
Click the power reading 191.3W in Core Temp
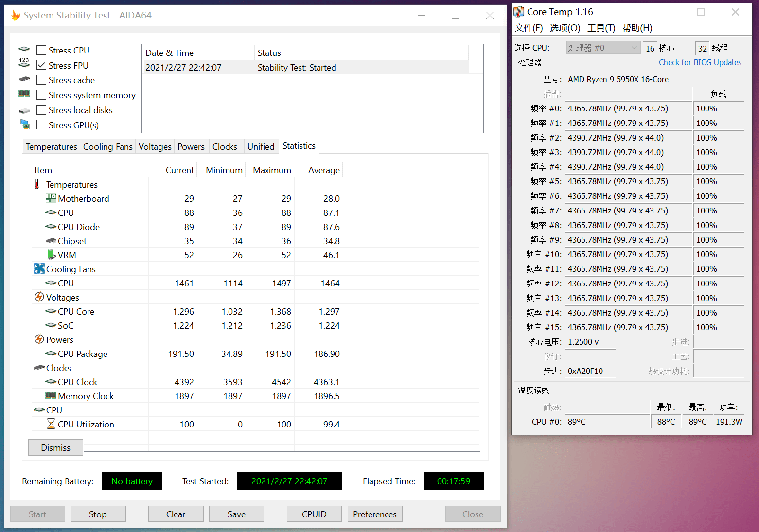[x=729, y=422]
